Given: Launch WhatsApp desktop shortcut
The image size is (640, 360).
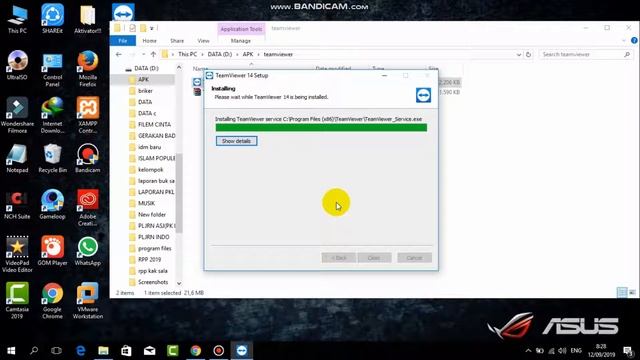Looking at the screenshot, I should pos(87,251).
